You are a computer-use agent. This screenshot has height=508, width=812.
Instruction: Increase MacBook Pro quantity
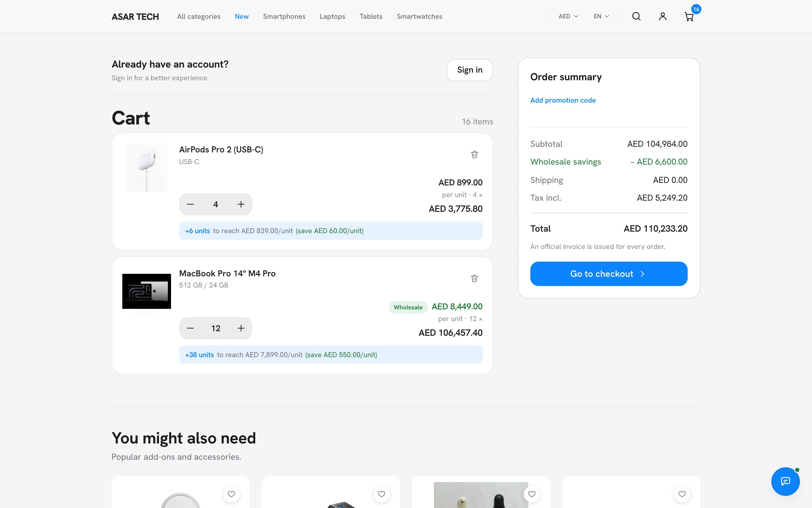click(x=241, y=328)
